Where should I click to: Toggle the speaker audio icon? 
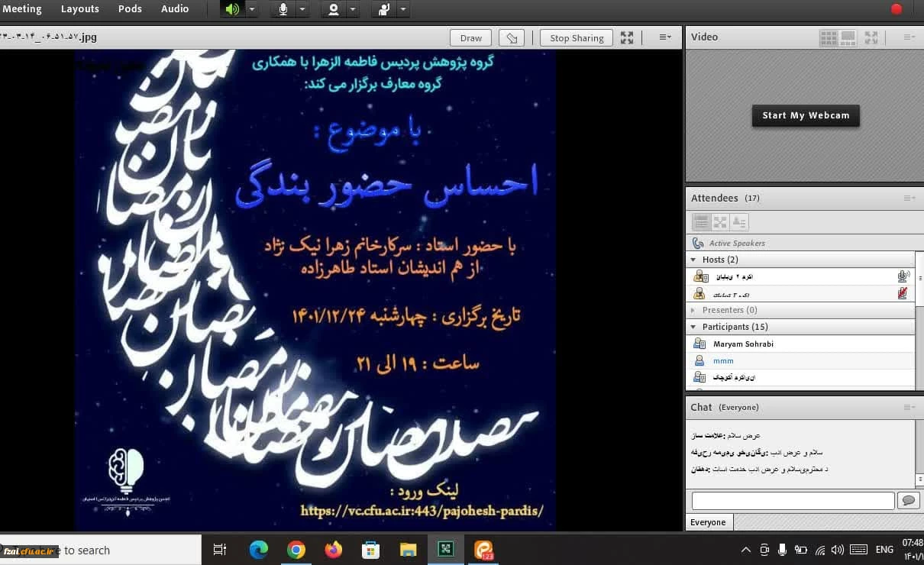[x=233, y=9]
